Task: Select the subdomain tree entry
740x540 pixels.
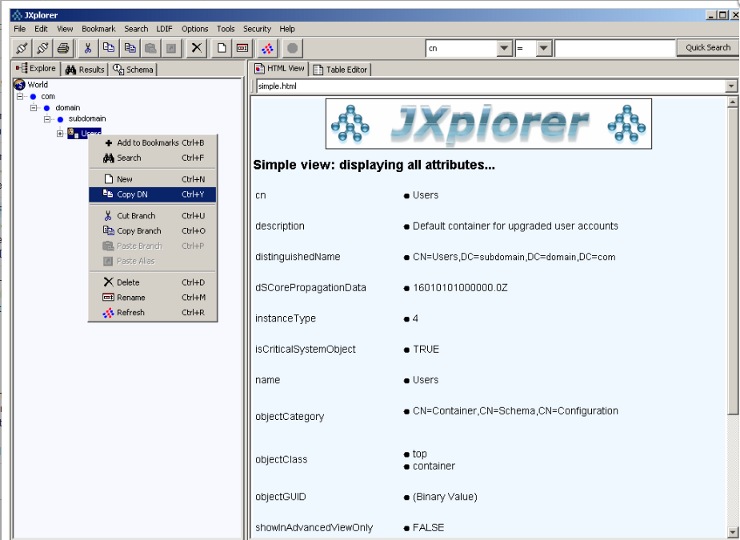Action: click(87, 119)
